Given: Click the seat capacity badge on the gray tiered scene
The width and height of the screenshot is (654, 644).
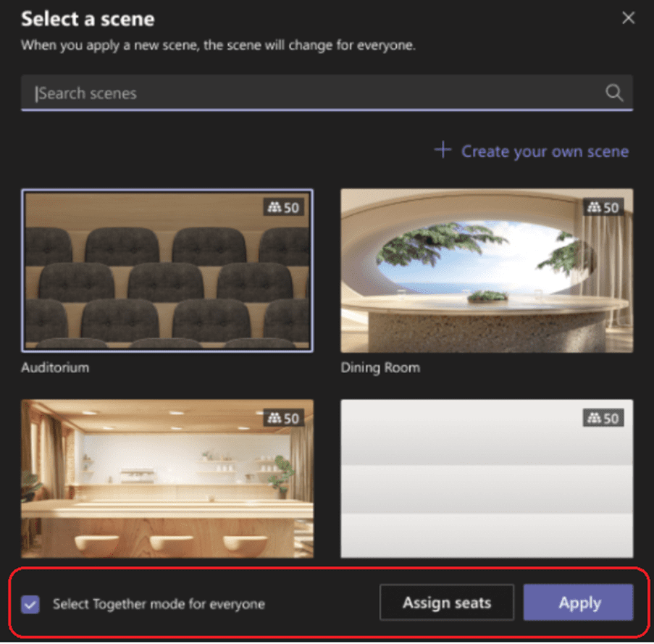Looking at the screenshot, I should pyautogui.click(x=603, y=418).
